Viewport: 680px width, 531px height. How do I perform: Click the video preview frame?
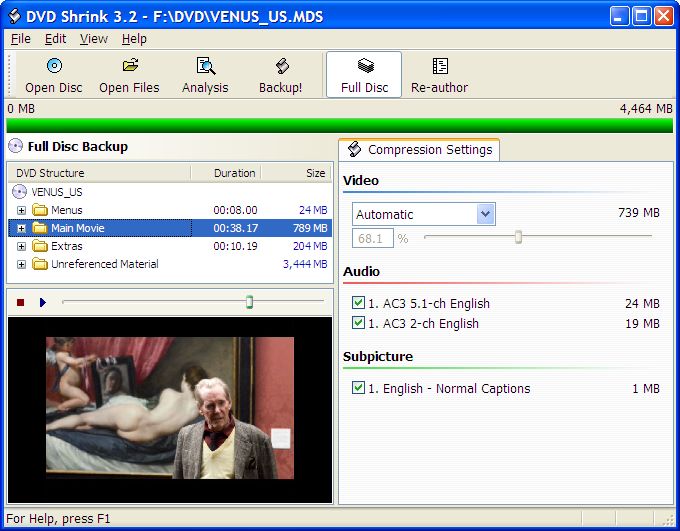click(170, 408)
